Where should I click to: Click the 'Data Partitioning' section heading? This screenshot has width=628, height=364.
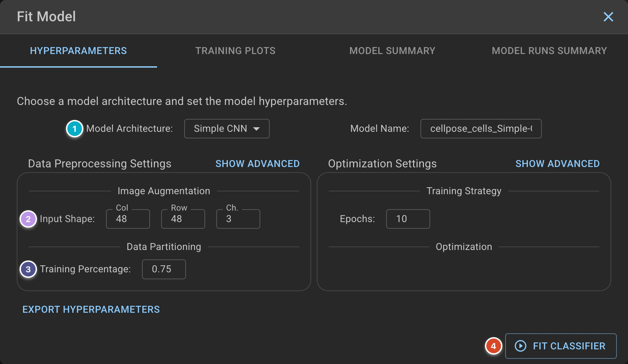click(x=164, y=247)
